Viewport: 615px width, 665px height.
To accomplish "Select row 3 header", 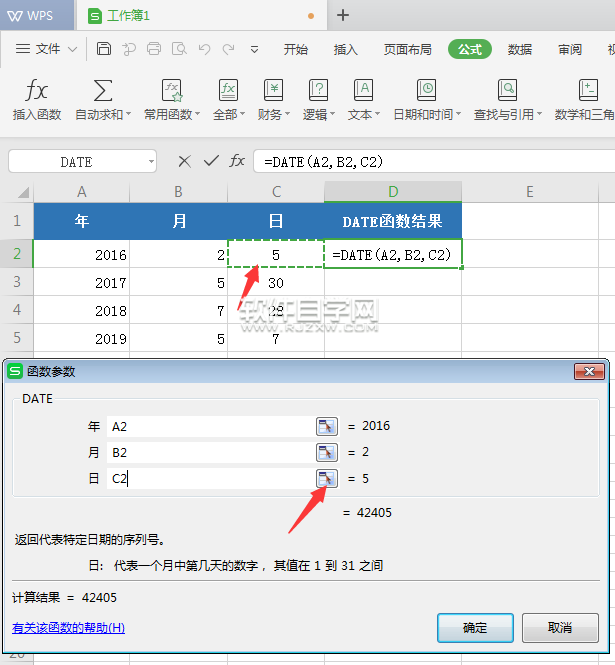I will tap(17, 282).
